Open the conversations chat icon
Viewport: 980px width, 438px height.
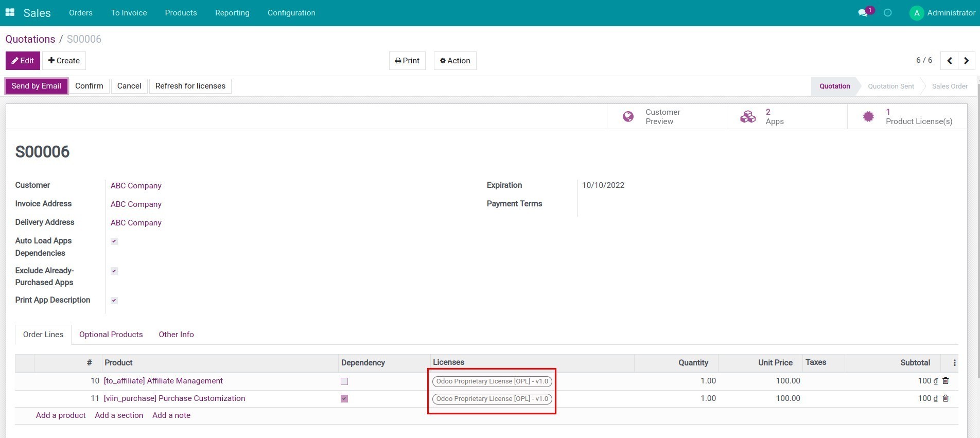[863, 13]
